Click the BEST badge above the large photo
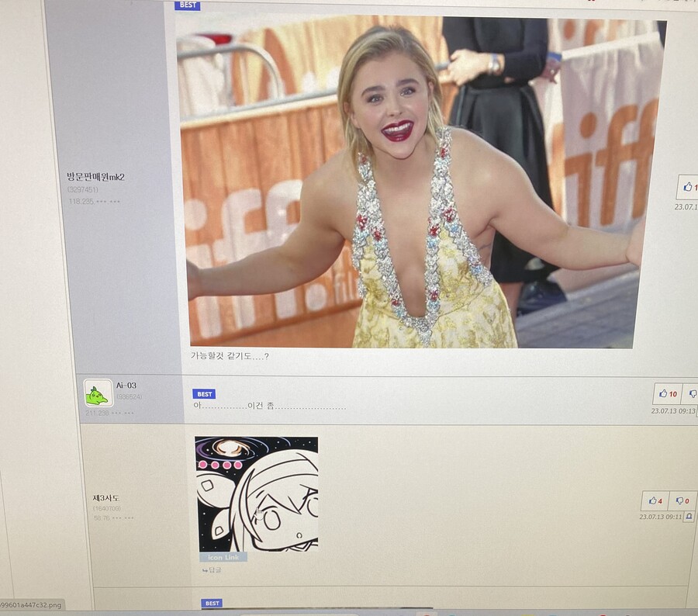The height and width of the screenshot is (616, 698). 187,5
